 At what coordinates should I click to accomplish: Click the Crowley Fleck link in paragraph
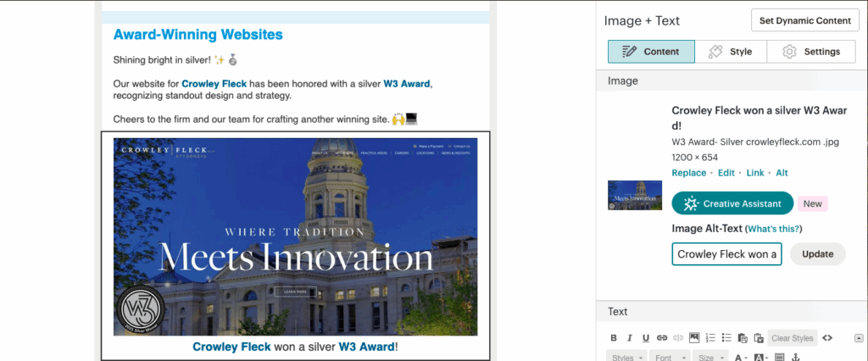[214, 84]
